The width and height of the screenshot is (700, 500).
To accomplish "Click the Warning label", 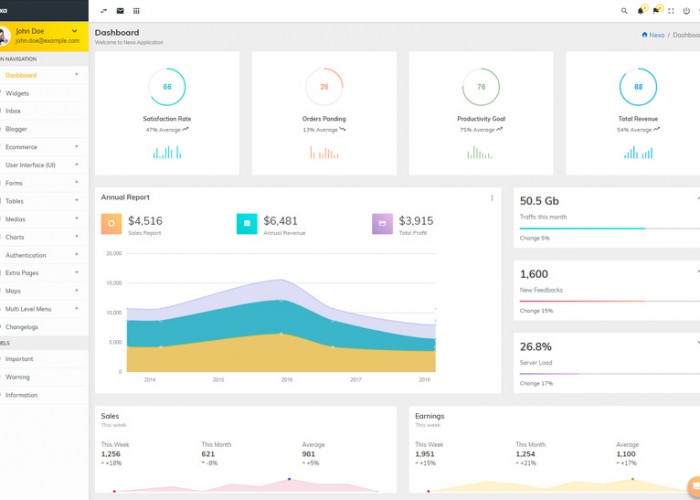I will (x=17, y=377).
